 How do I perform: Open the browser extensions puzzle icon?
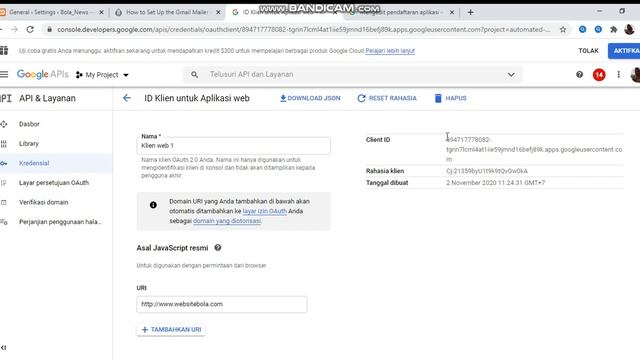coord(613,29)
